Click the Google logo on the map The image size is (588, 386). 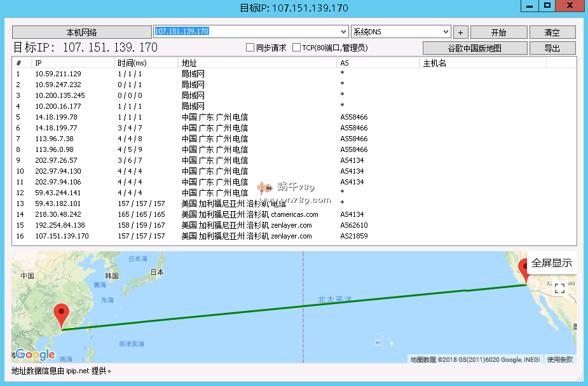pos(35,354)
